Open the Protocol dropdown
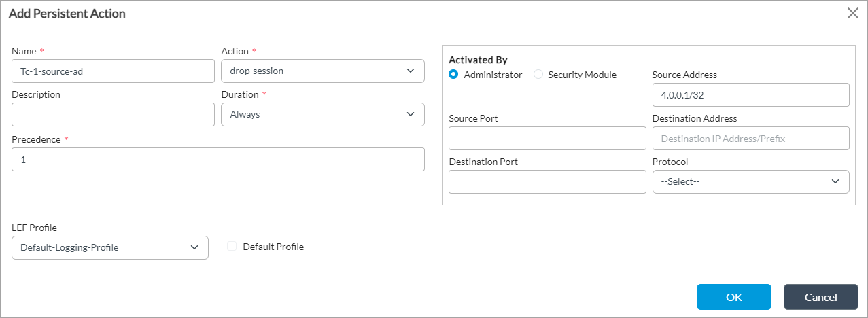Screen dimensions: 868x318 tap(750, 181)
